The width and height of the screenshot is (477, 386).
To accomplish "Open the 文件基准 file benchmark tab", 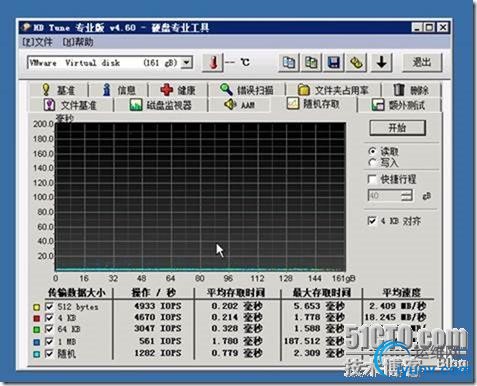I will point(71,105).
